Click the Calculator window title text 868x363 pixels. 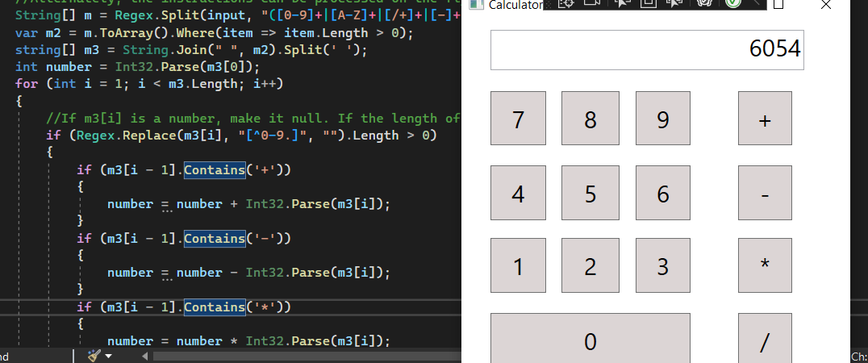(x=515, y=5)
